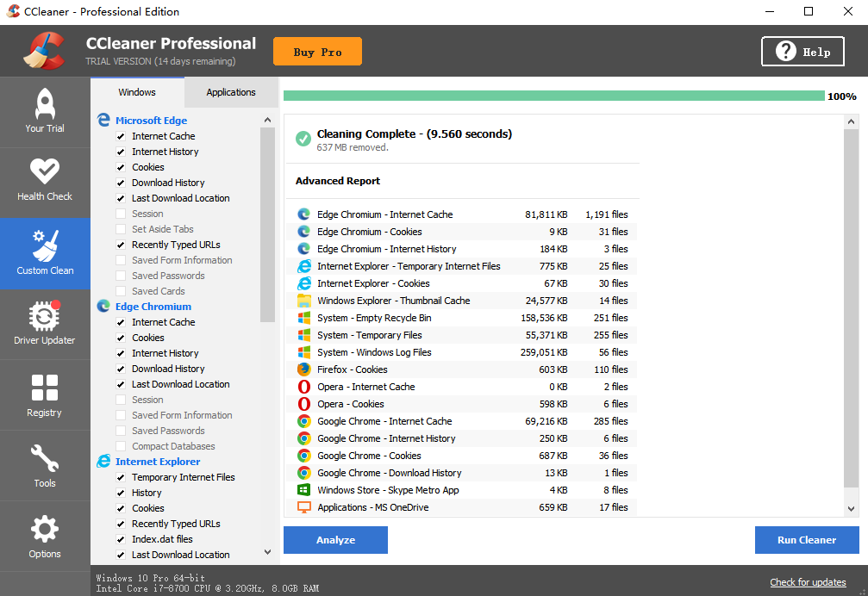Click the green cleaning progress bar
Viewport: 868px width, 596px height.
pos(553,96)
